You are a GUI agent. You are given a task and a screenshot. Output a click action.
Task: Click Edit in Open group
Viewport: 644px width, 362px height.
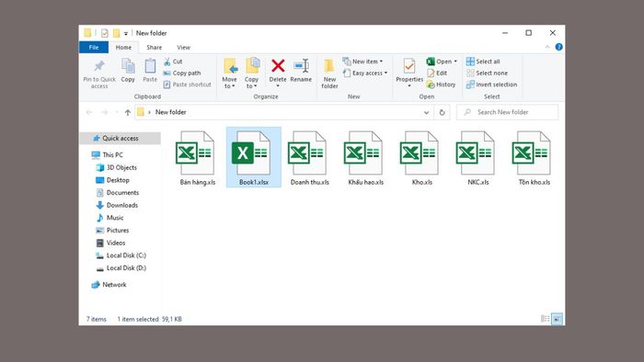pos(437,73)
